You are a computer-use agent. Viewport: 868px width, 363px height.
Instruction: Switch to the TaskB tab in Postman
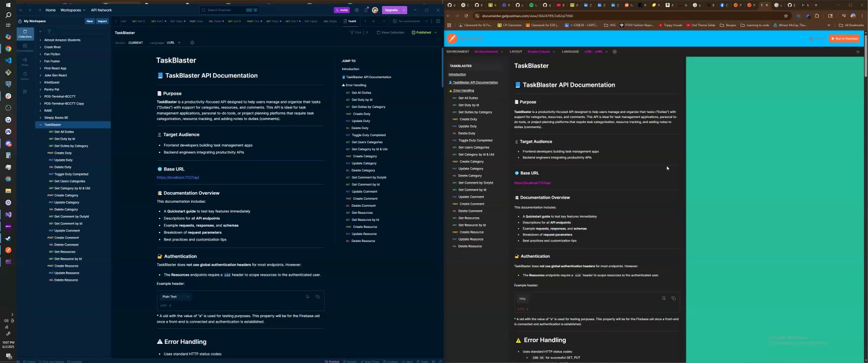[350, 21]
